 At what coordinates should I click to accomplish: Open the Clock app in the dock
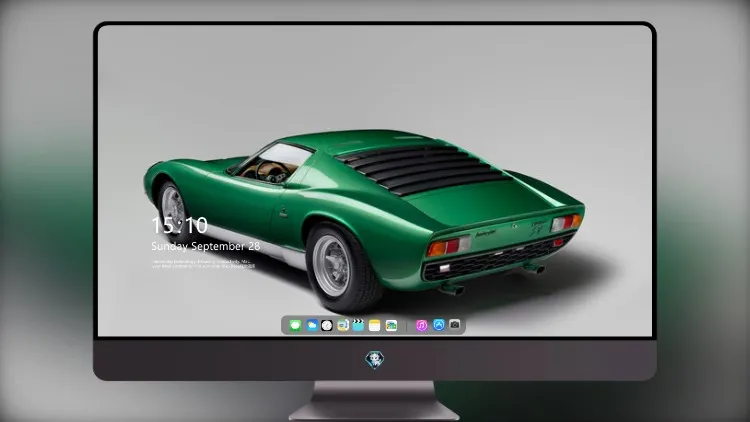coord(327,325)
